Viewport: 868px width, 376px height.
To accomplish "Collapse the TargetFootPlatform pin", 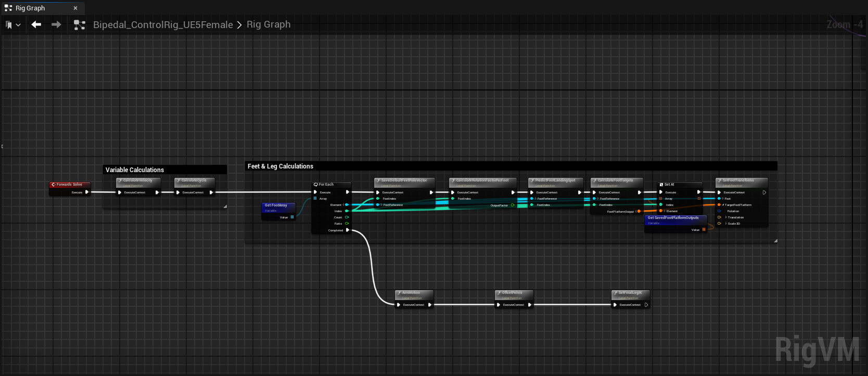I will pos(723,205).
